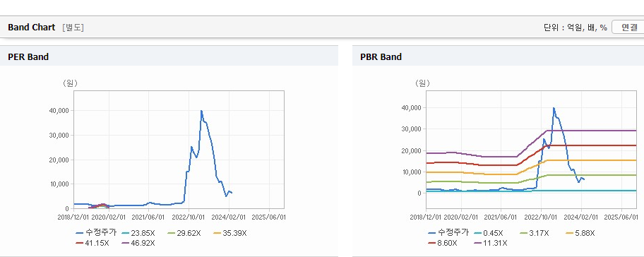Click PER chart y-axis label 30,000

[x=59, y=135]
